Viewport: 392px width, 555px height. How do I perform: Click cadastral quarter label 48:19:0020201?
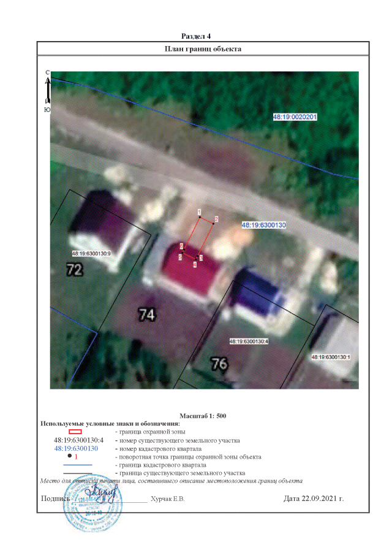coord(294,117)
